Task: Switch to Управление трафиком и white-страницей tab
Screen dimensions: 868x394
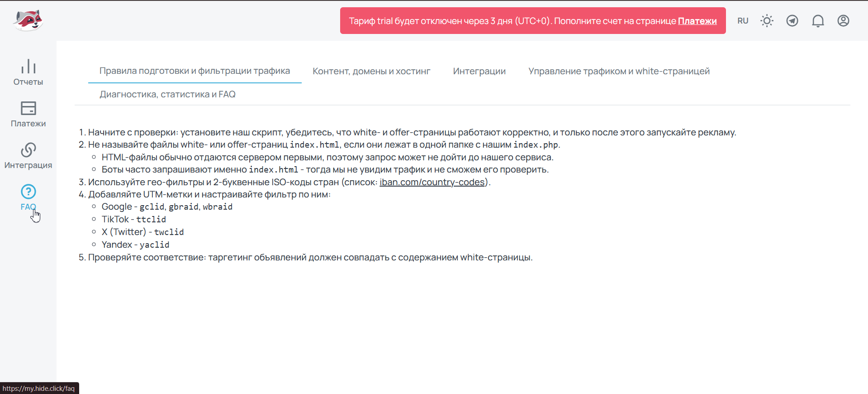Action: 619,71
